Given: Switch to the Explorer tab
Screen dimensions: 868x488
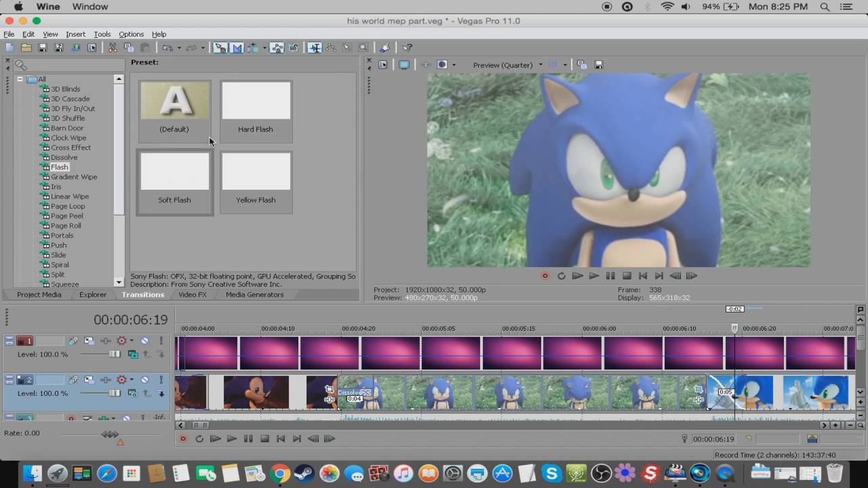Looking at the screenshot, I should 93,295.
